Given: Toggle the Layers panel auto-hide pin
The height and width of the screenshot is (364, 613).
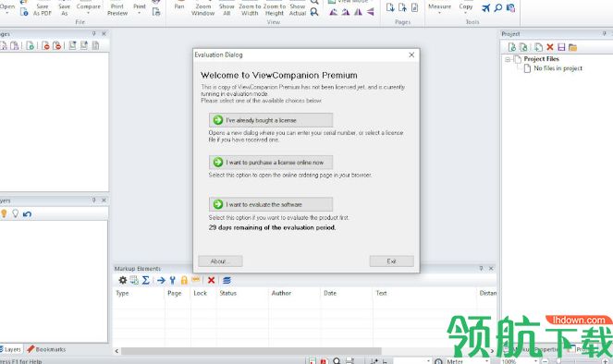Looking at the screenshot, I should (93, 200).
